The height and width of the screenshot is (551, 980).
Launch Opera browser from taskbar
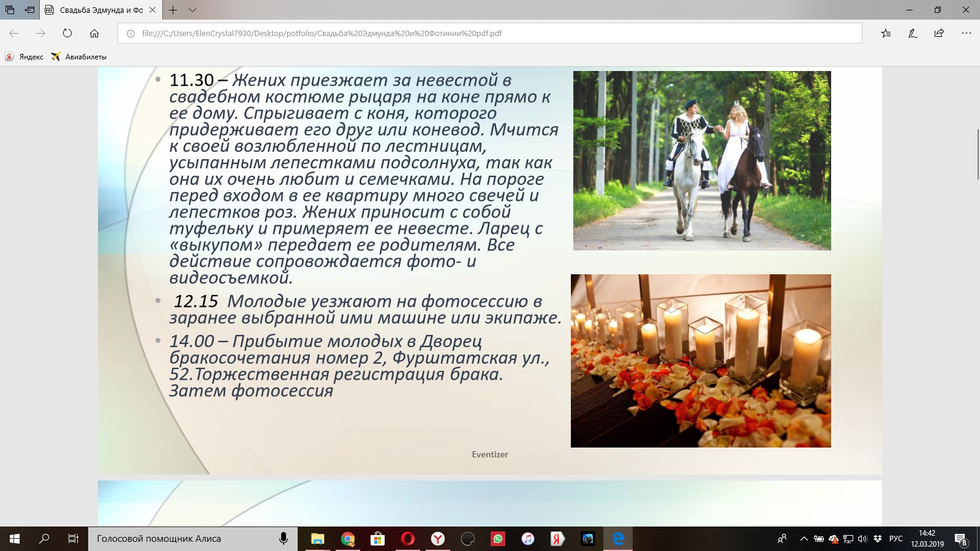[407, 539]
